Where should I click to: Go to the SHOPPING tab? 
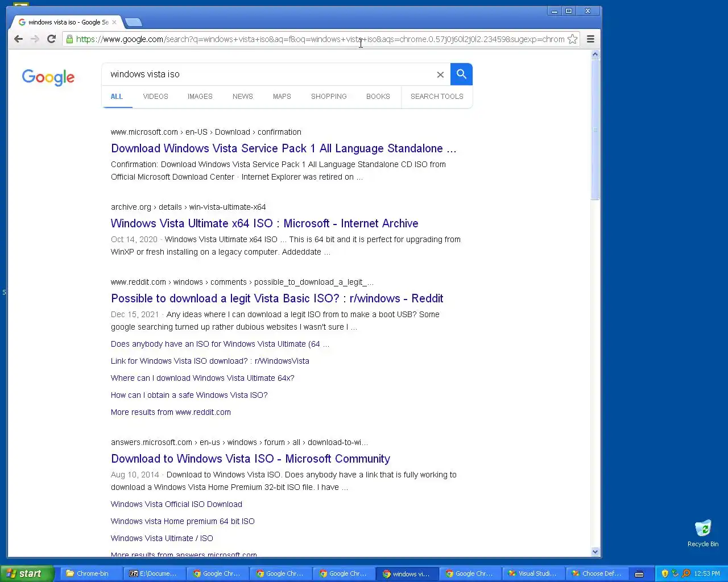tap(329, 97)
